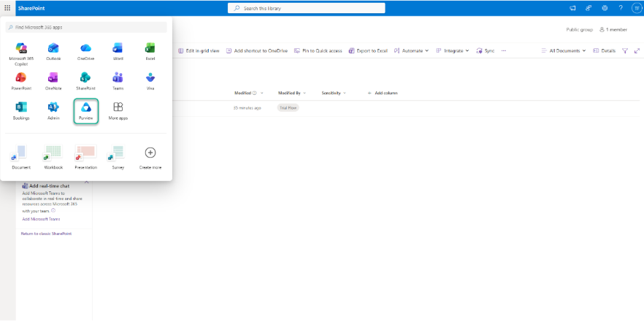Open the Outlook app tile
Screen dimensions: 644x322
[53, 50]
